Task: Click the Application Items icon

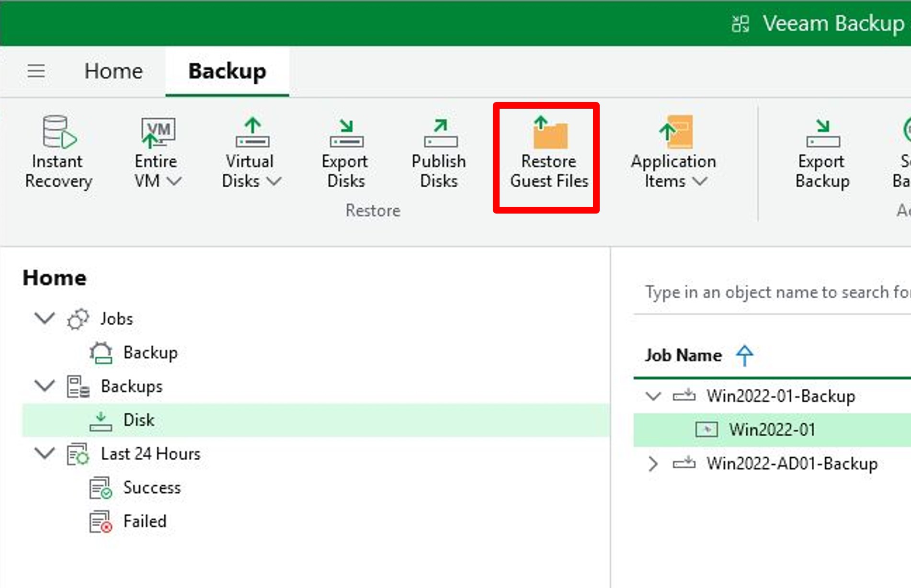Action: 675,132
